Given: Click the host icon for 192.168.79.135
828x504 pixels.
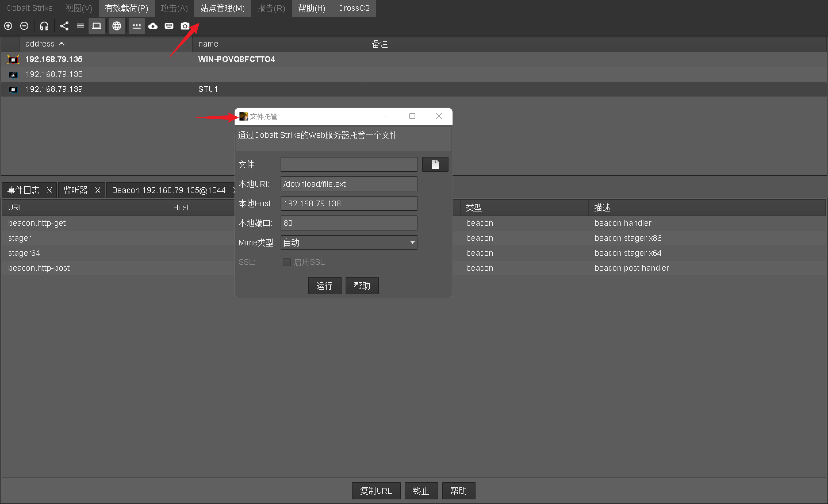Looking at the screenshot, I should pos(13,60).
